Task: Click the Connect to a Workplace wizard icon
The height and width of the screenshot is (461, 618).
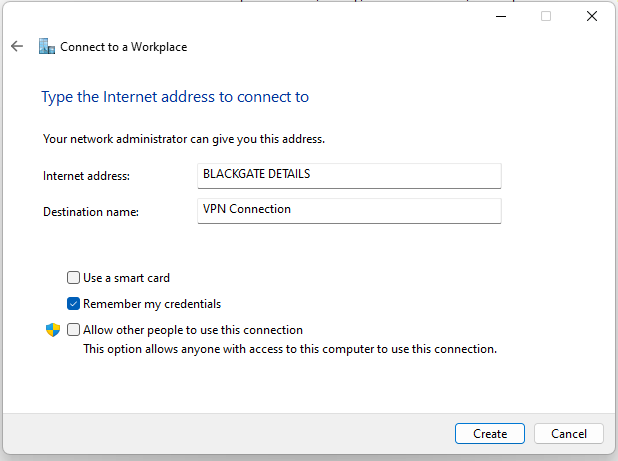Action: pyautogui.click(x=47, y=46)
